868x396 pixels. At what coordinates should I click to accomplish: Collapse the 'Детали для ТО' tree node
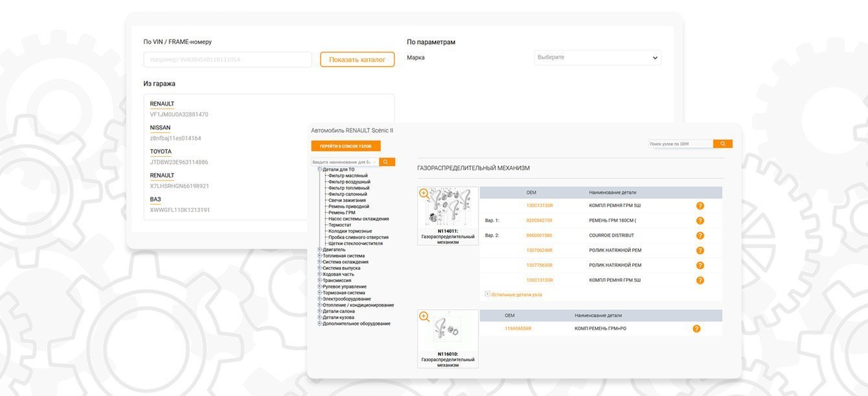click(x=320, y=169)
